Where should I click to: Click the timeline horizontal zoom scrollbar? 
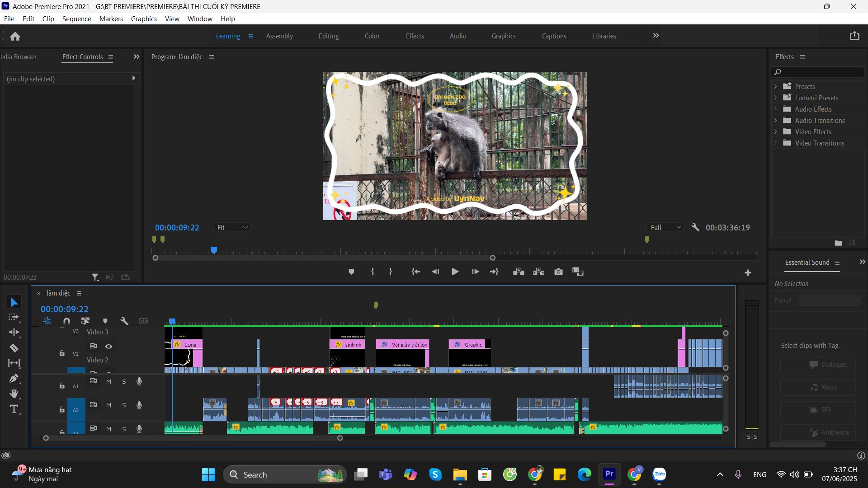193,438
